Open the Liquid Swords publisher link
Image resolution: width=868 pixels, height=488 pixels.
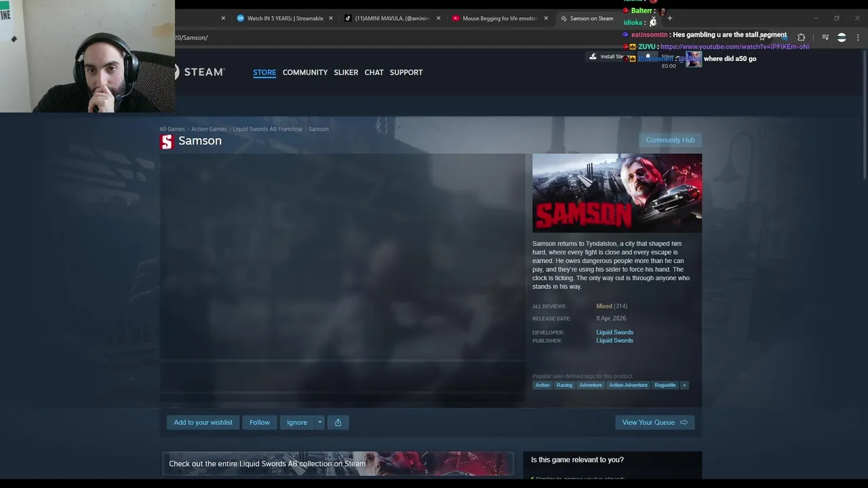point(614,340)
